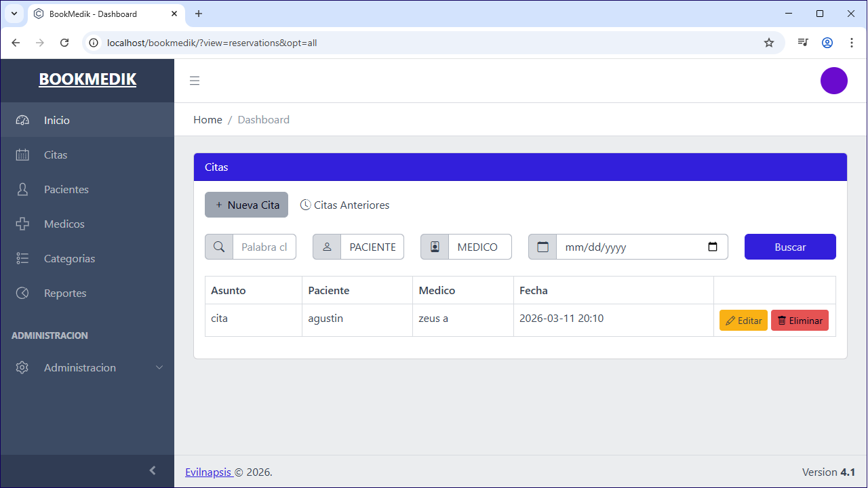The image size is (868, 488).
Task: Click the keyword search field
Action: click(x=264, y=247)
